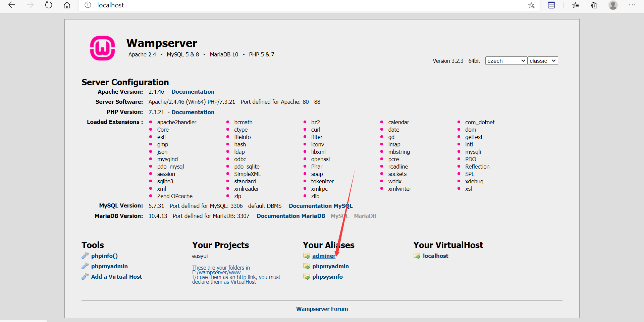Click folder icon beside phpsysinfo alias
Screen dimensions: 644x322
coord(307,277)
